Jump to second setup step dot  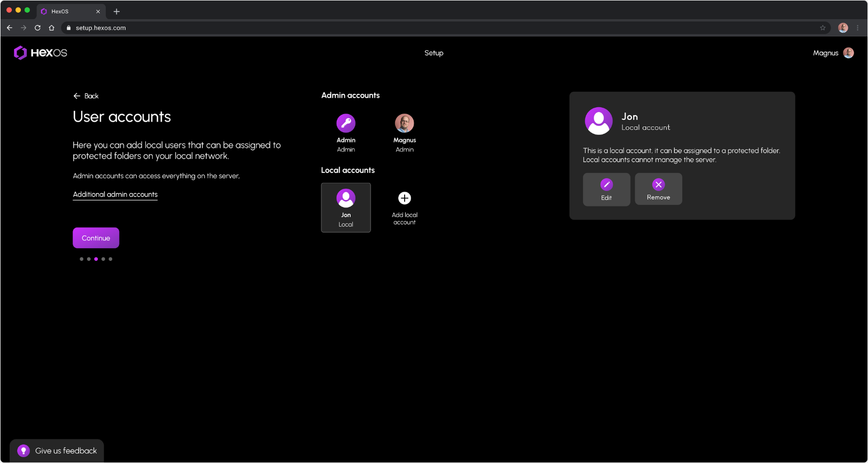pyautogui.click(x=89, y=259)
